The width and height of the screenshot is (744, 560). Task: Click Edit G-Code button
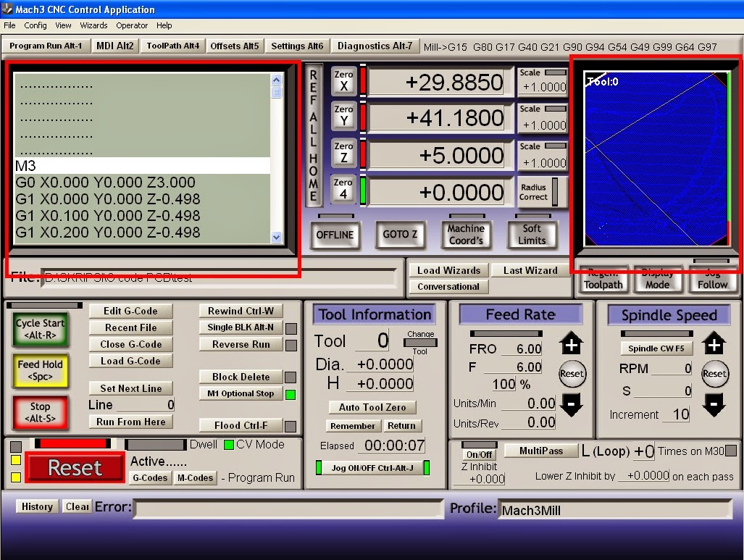pos(130,311)
